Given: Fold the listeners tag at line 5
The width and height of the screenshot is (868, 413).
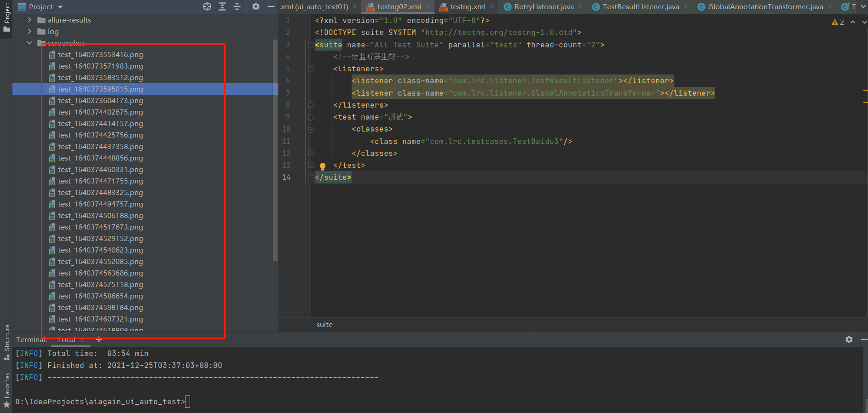Looking at the screenshot, I should coord(311,69).
